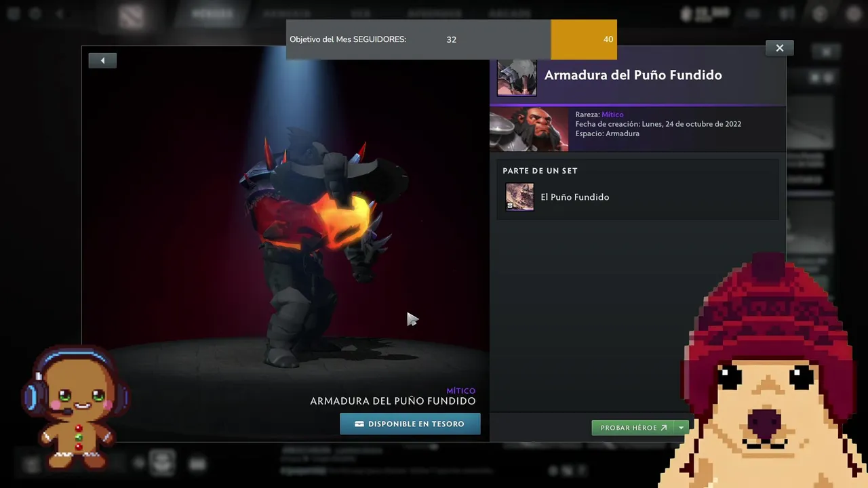Viewport: 868px width, 488px height.
Task: Click the Disponible en Tesoro button
Action: 410,424
